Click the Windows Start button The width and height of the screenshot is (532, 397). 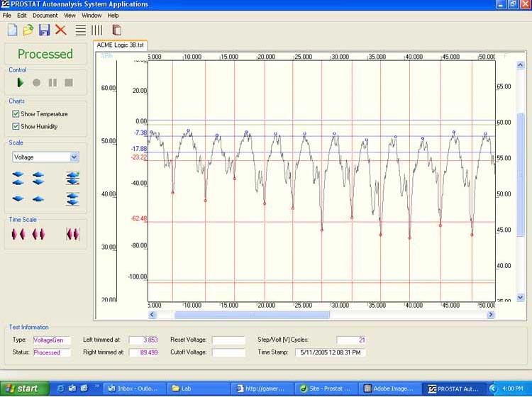tap(24, 388)
